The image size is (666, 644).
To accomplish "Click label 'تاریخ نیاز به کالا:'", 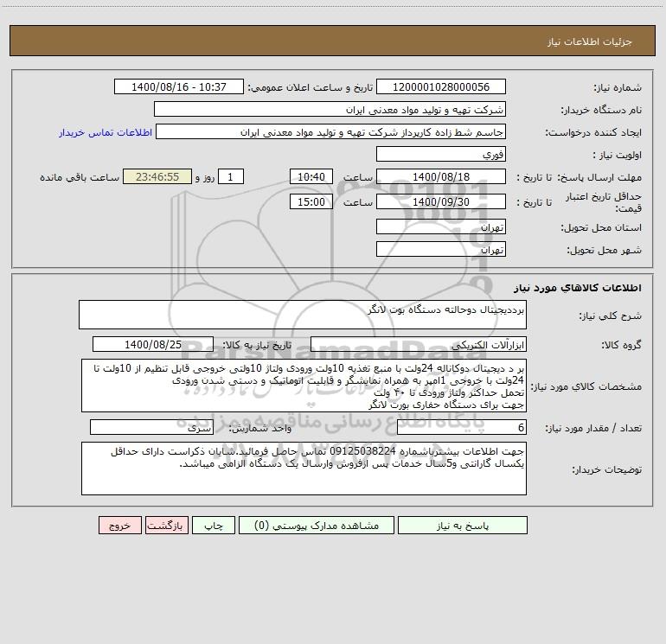I will coord(257,345).
